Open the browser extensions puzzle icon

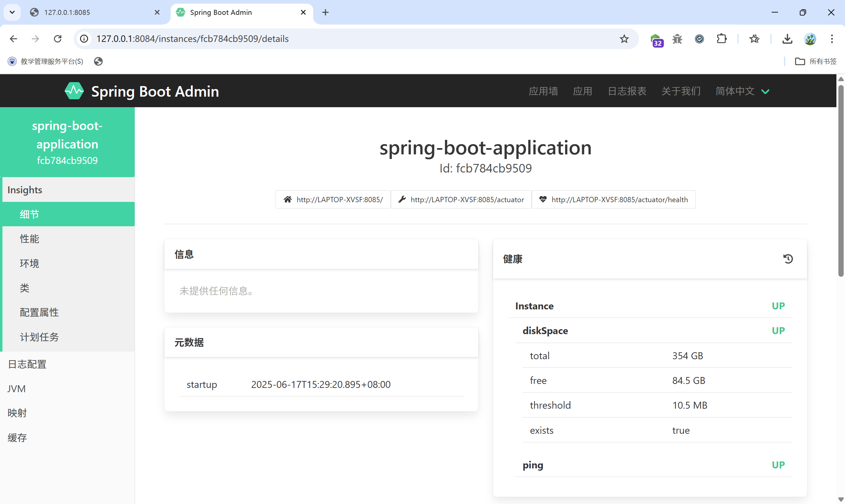tap(721, 39)
